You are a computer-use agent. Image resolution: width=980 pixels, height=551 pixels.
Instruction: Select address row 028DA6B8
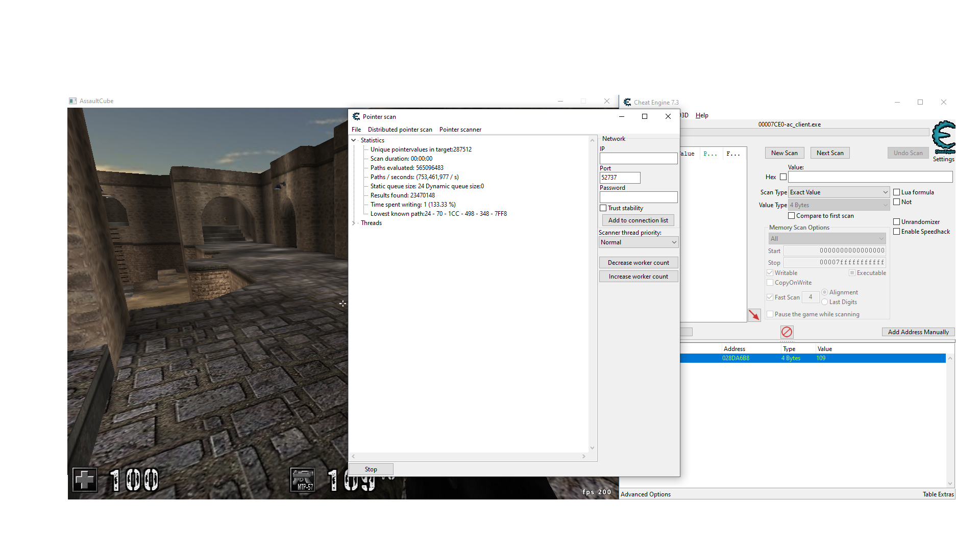(x=813, y=358)
